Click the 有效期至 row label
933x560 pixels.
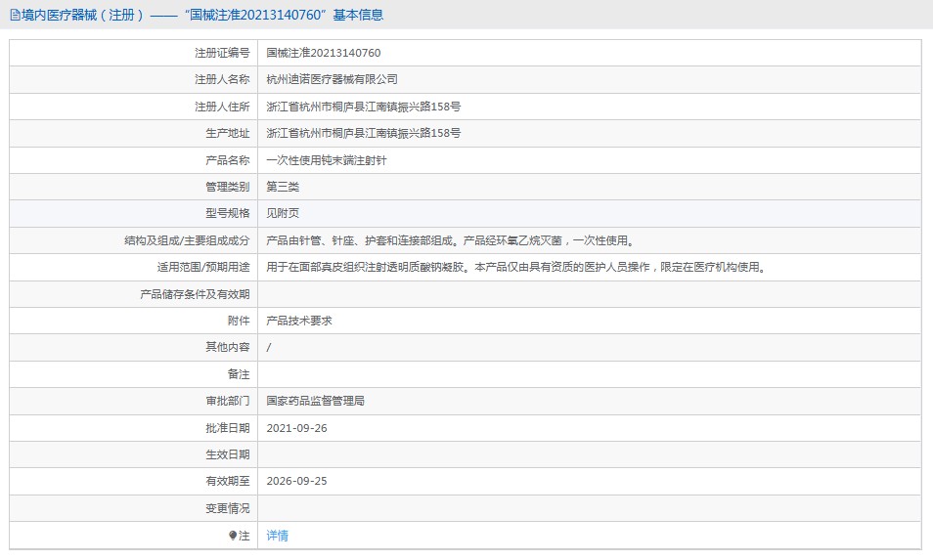[228, 481]
